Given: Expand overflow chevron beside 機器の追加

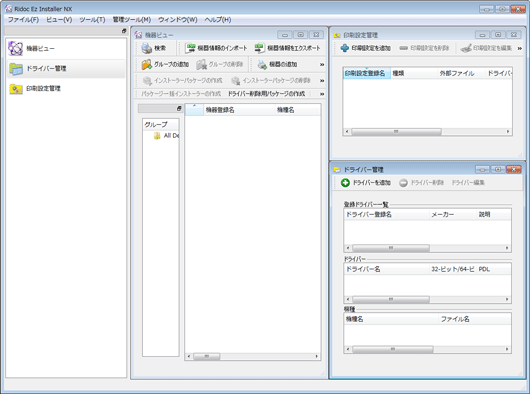Looking at the screenshot, I should click(322, 64).
